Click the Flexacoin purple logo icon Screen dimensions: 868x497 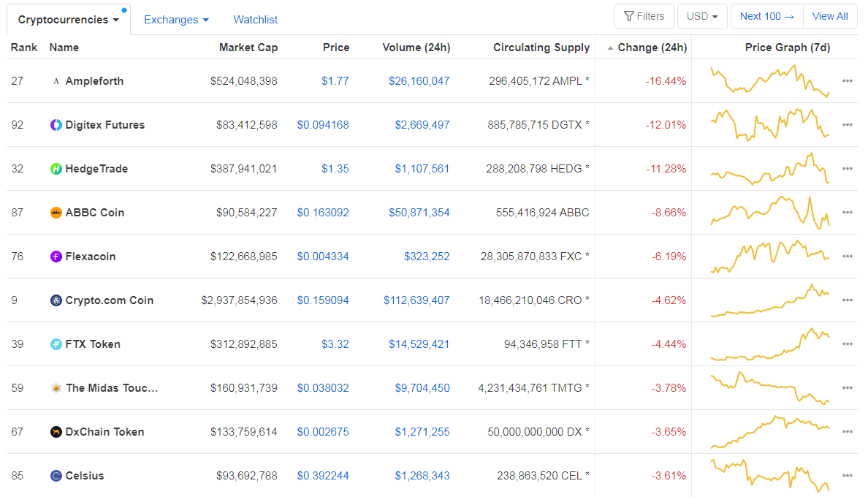point(56,257)
